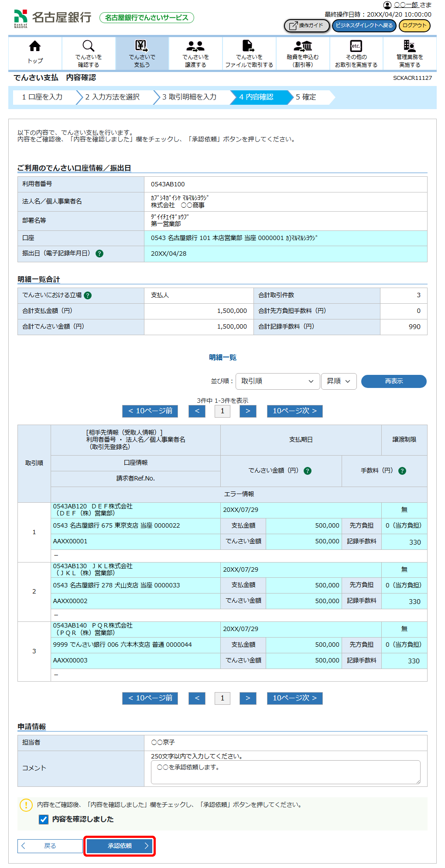
Task: Click the ログアウト button
Action: point(414,26)
